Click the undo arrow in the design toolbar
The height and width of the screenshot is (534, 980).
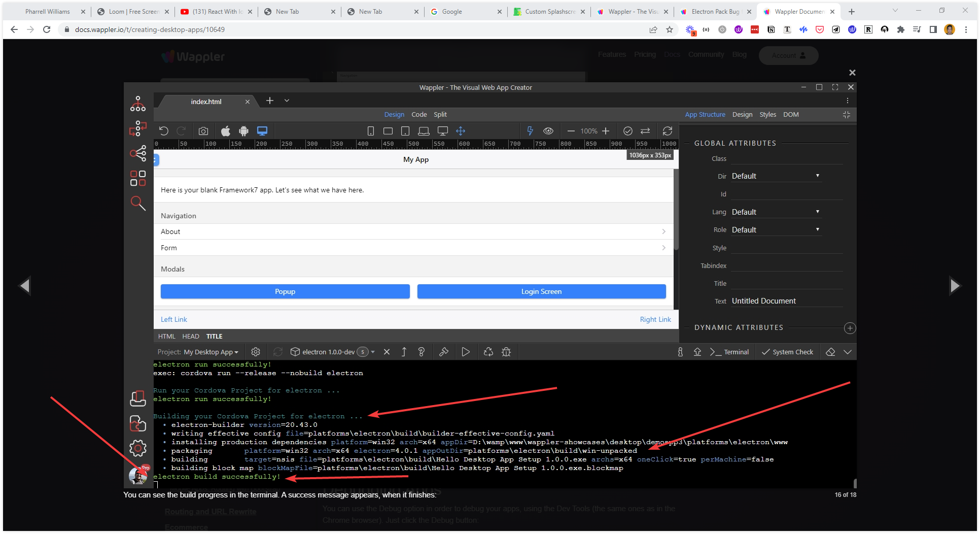point(163,131)
